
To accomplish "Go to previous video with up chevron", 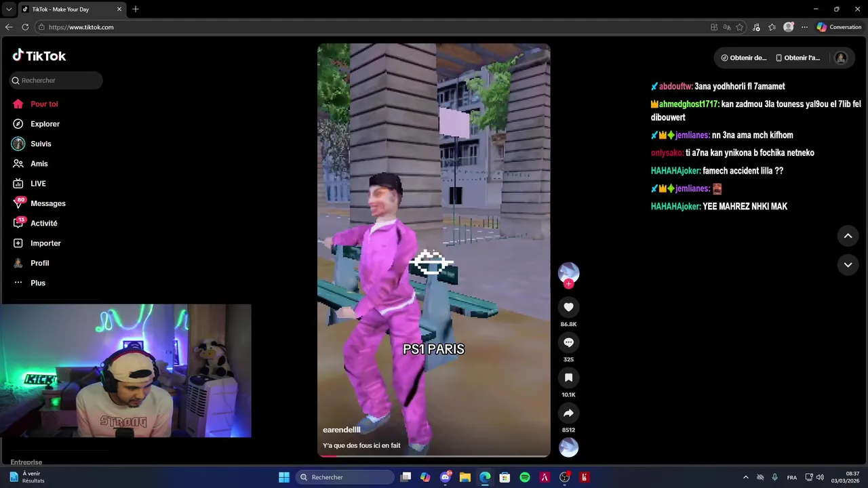I will click(848, 236).
